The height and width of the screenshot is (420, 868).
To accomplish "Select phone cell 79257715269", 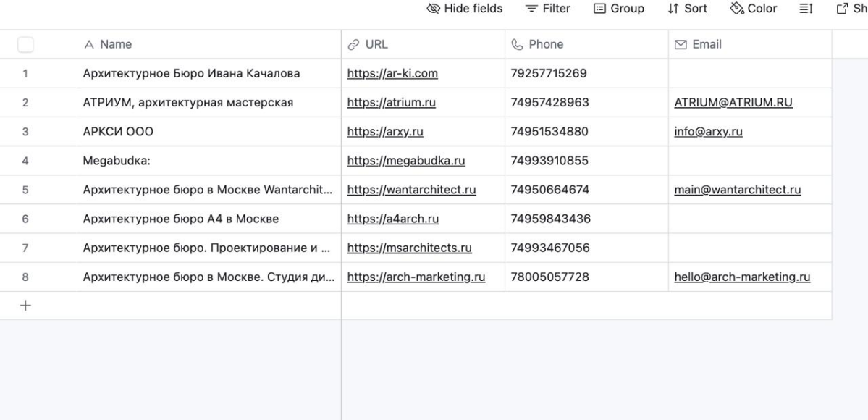I will point(587,73).
